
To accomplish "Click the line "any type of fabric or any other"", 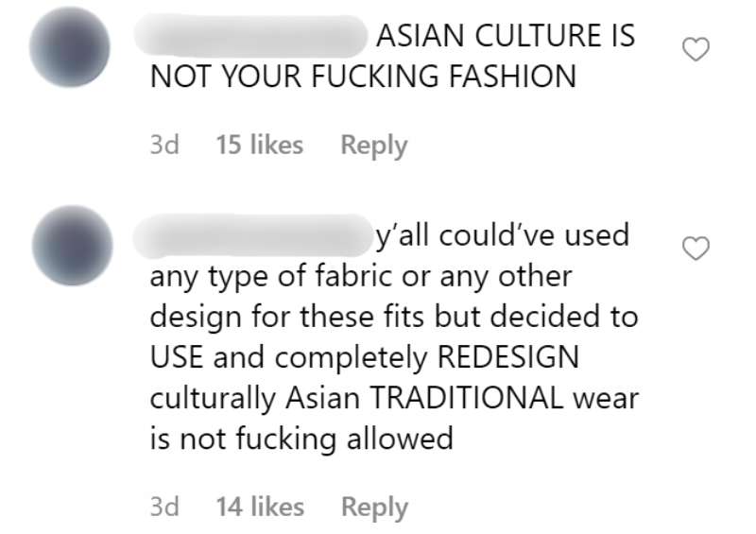I will (361, 277).
